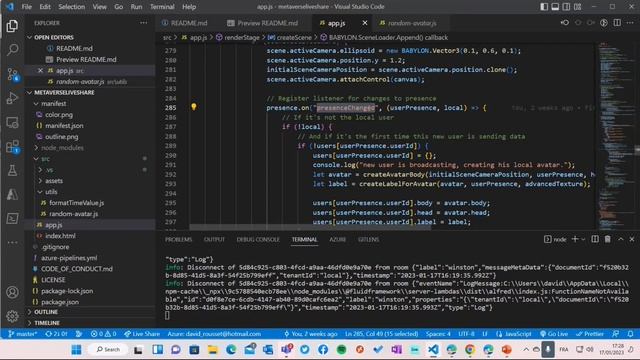
Task: Open the Explorer view in activity bar
Action: click(12, 26)
